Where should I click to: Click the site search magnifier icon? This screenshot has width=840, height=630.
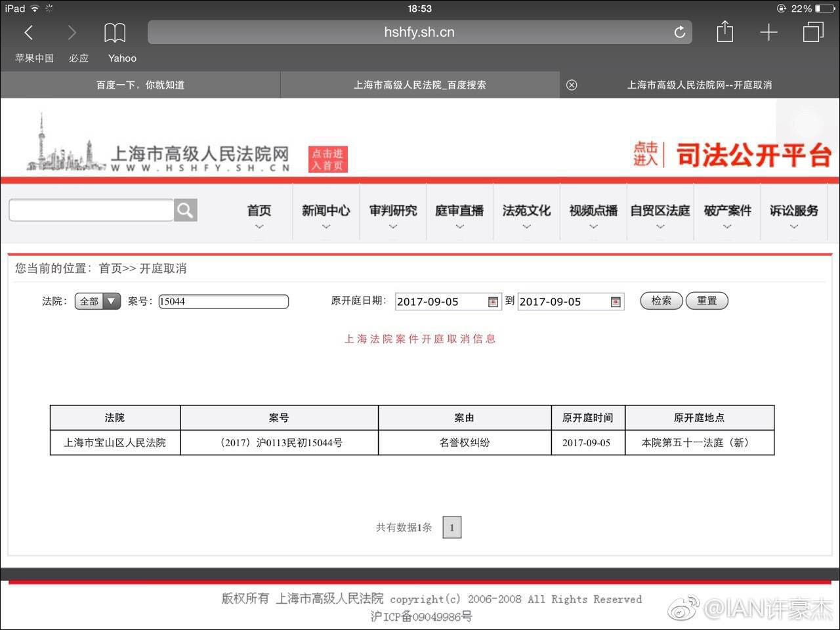click(x=186, y=210)
